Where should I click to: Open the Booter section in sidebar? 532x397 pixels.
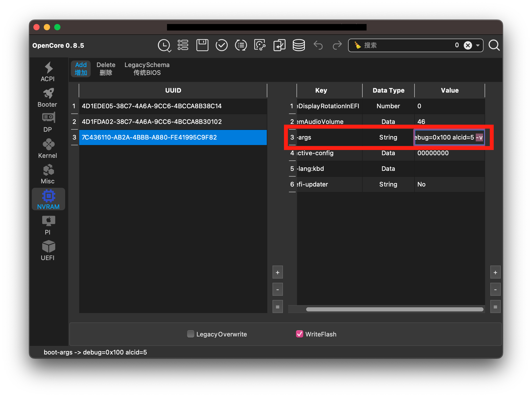pos(48,98)
